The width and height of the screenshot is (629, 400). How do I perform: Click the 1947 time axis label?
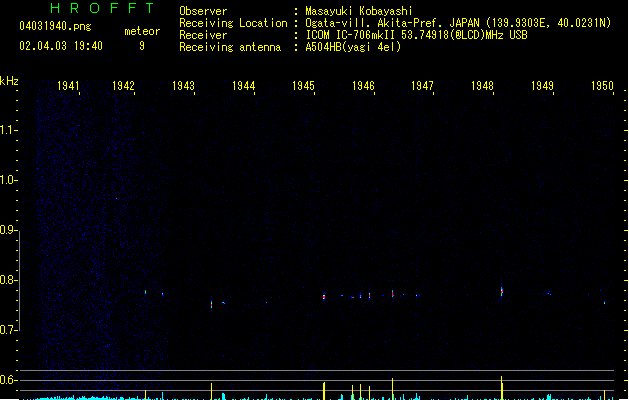click(422, 86)
